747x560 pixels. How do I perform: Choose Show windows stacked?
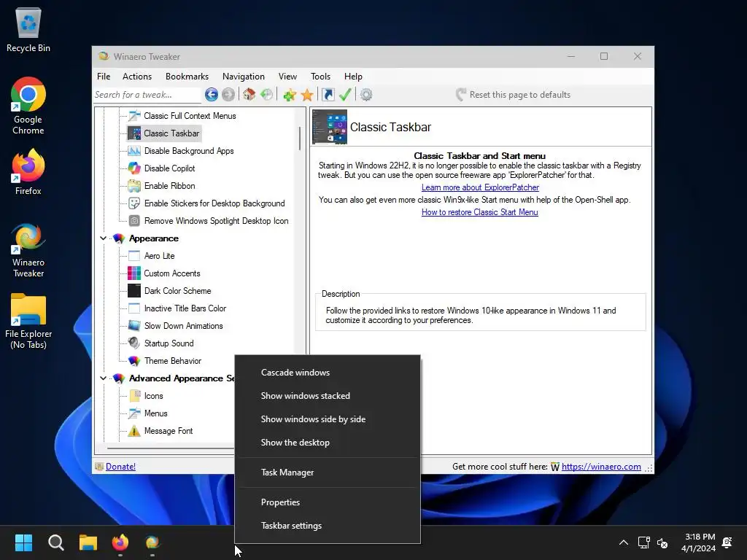pyautogui.click(x=328, y=396)
